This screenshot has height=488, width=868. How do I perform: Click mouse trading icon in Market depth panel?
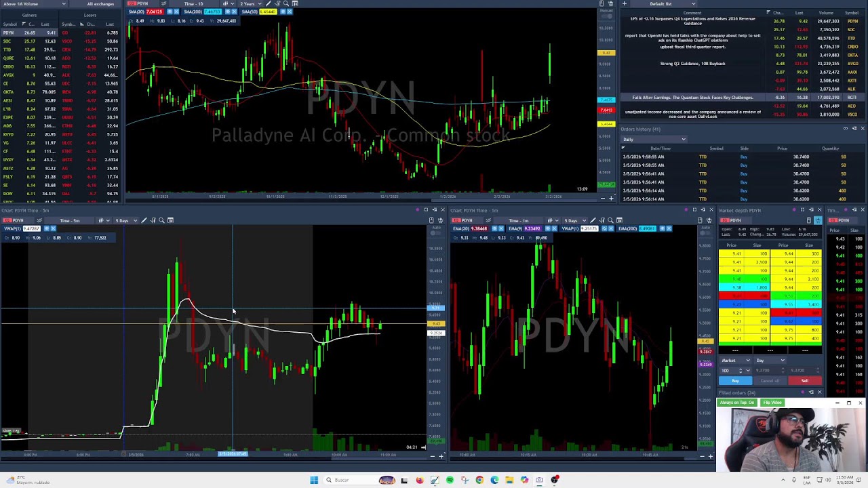tap(809, 220)
